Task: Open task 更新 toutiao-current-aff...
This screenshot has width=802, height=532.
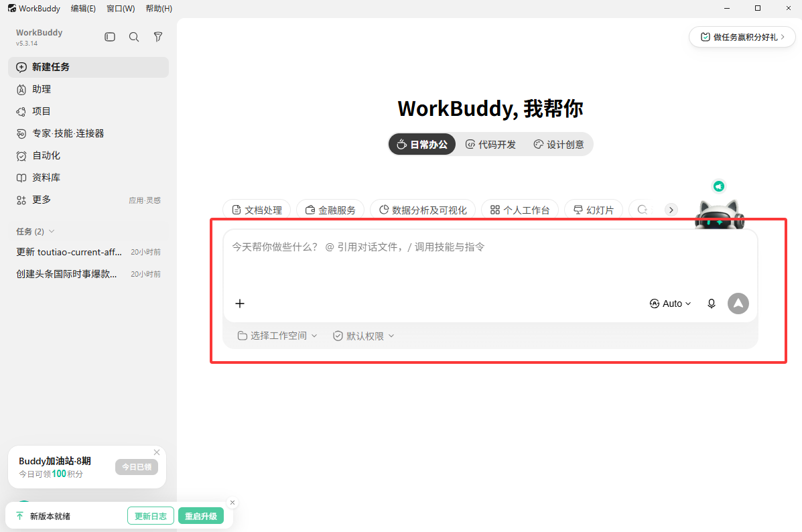Action: [x=88, y=252]
